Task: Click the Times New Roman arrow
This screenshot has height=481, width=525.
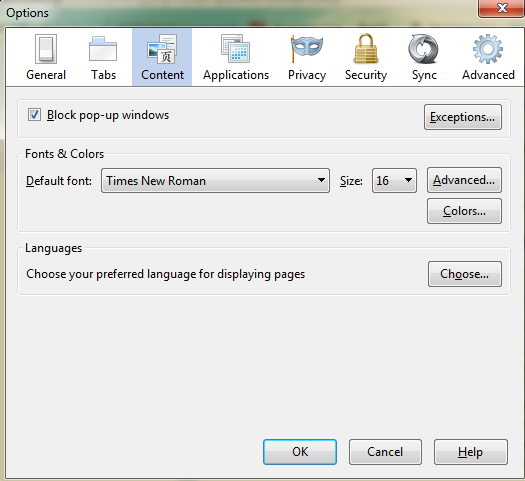Action: coord(321,180)
